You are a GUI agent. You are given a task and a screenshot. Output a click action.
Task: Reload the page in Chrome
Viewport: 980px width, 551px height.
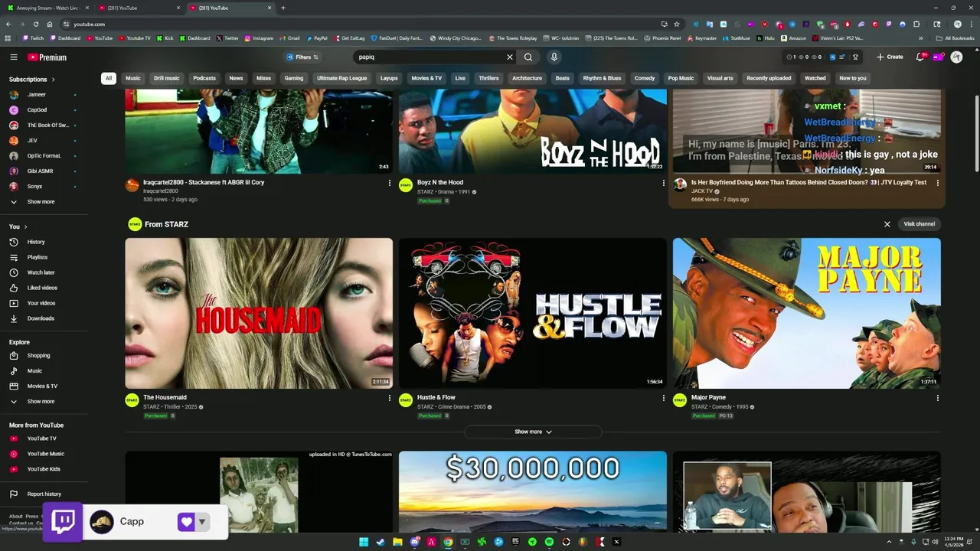coord(35,24)
